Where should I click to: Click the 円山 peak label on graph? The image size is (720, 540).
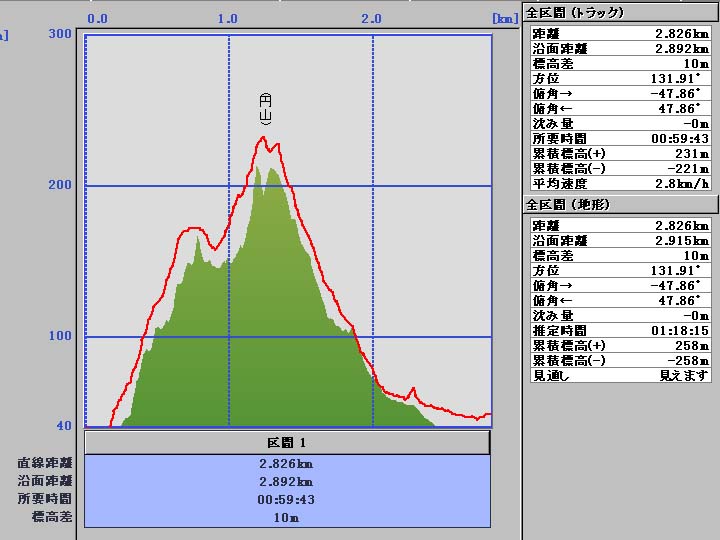click(x=265, y=108)
